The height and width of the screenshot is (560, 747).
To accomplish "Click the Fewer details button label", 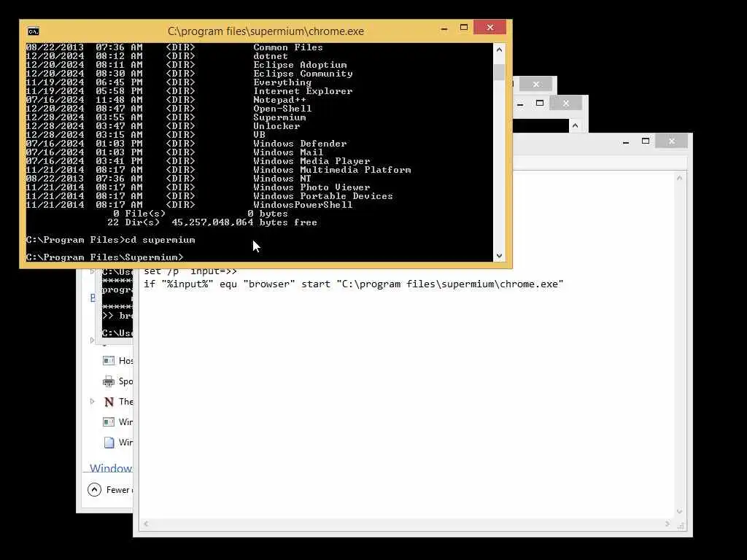I will (119, 489).
